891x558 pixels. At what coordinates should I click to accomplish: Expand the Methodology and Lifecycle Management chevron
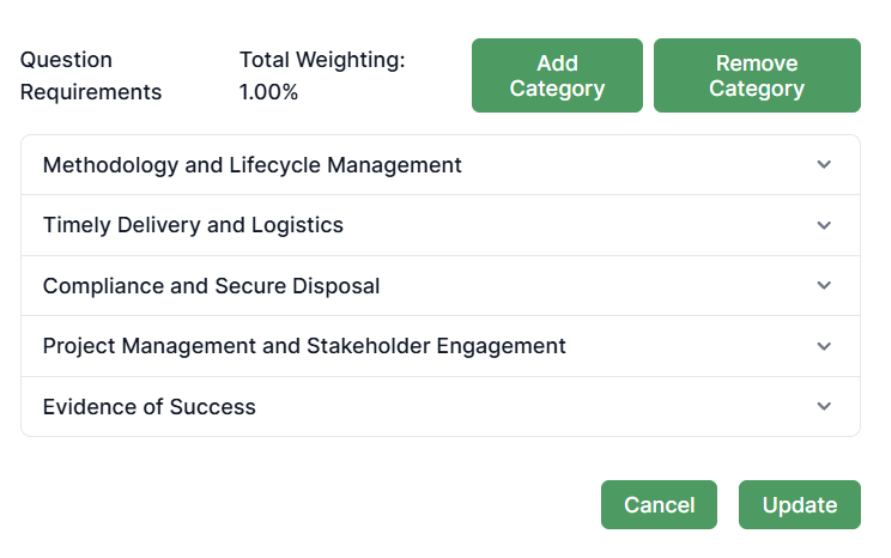[x=824, y=165]
